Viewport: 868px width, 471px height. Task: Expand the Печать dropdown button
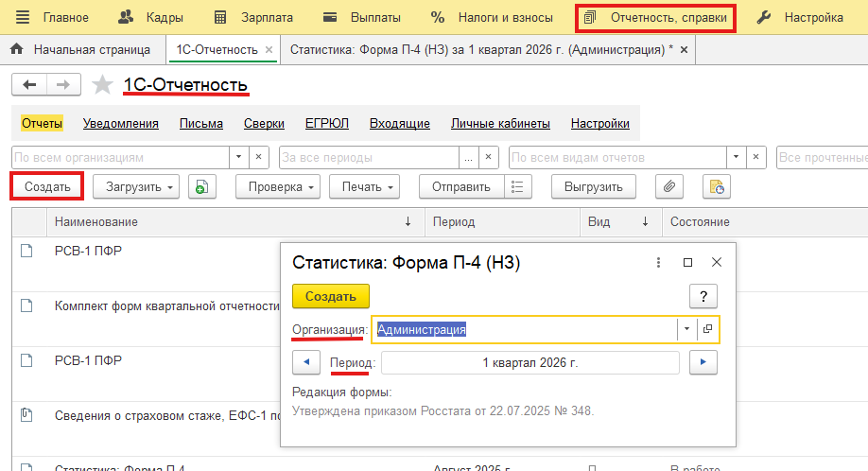pos(364,186)
